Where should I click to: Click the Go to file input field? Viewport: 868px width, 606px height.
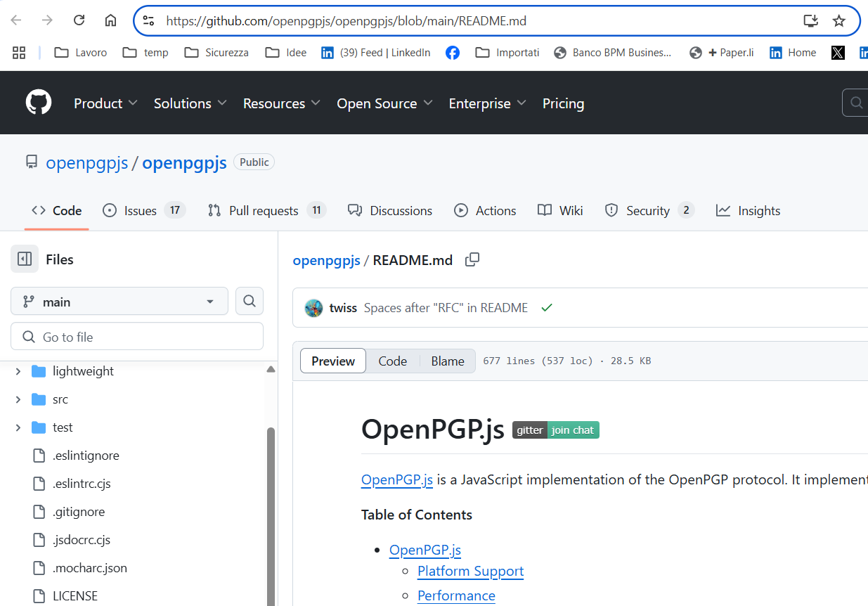(x=136, y=336)
